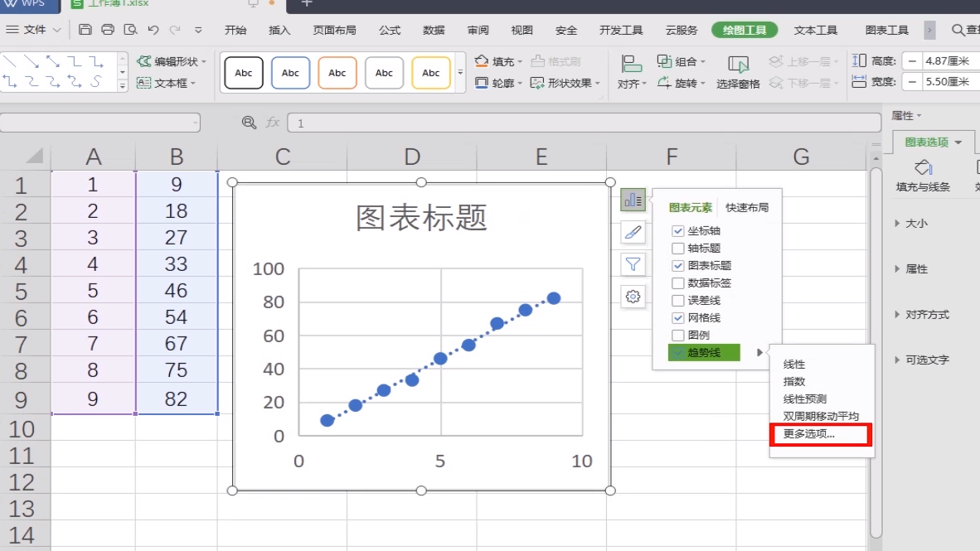The image size is (980, 551).
Task: Open the chart filter funnel icon
Action: tap(633, 264)
